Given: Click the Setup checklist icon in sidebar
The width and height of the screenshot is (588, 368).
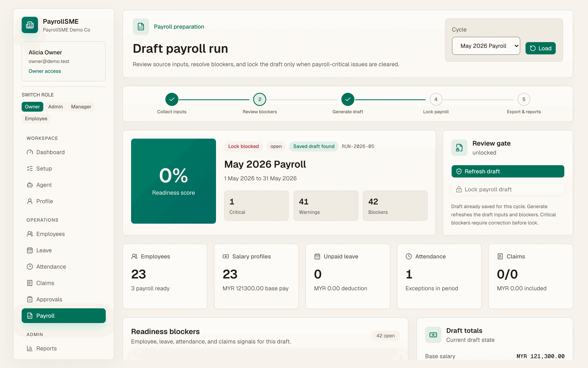Looking at the screenshot, I should tap(30, 168).
